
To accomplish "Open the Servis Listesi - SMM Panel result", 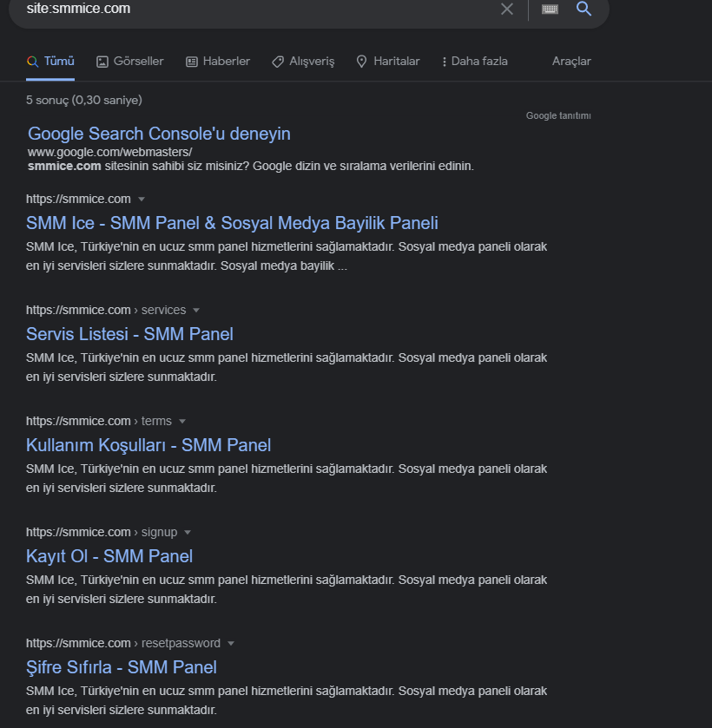I will [129, 334].
